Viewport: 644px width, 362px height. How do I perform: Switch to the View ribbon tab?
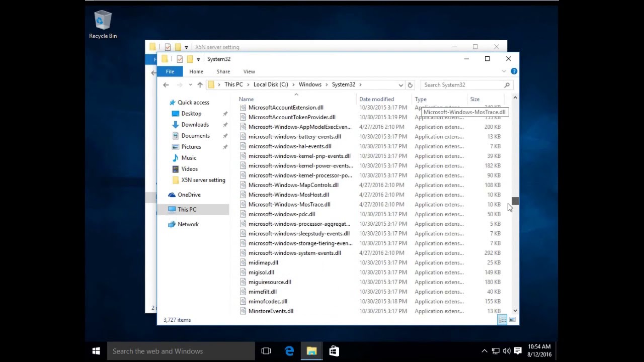point(249,71)
